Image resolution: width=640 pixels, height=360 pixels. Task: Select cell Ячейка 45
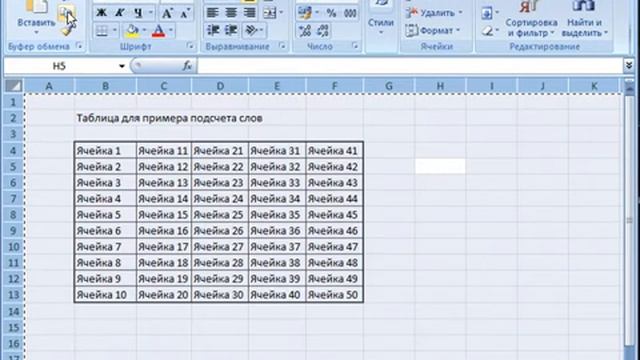point(334,215)
